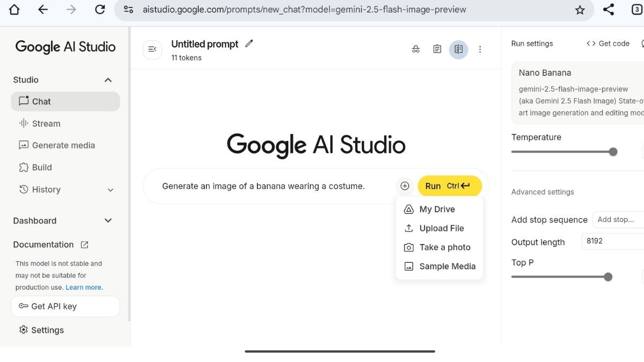Open the Learn more link

pos(83,287)
